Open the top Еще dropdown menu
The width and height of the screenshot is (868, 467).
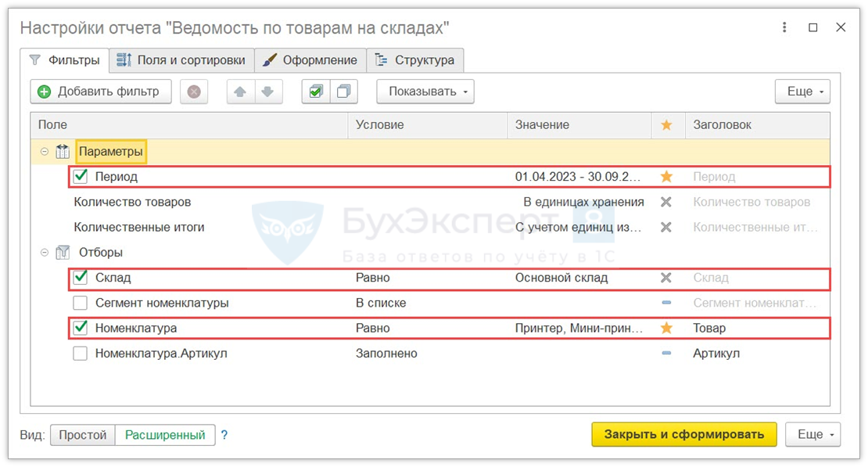(802, 92)
